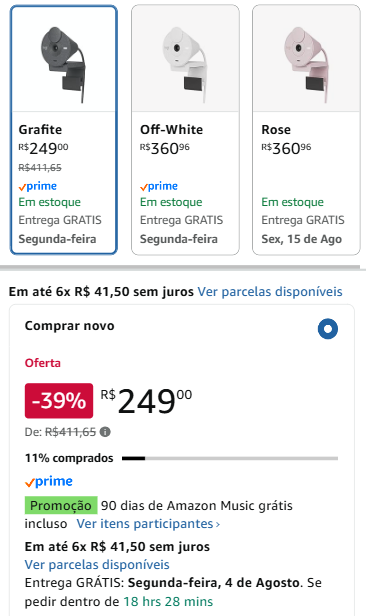Choose the Rose color variant
The width and height of the screenshot is (366, 616).
pos(306,130)
